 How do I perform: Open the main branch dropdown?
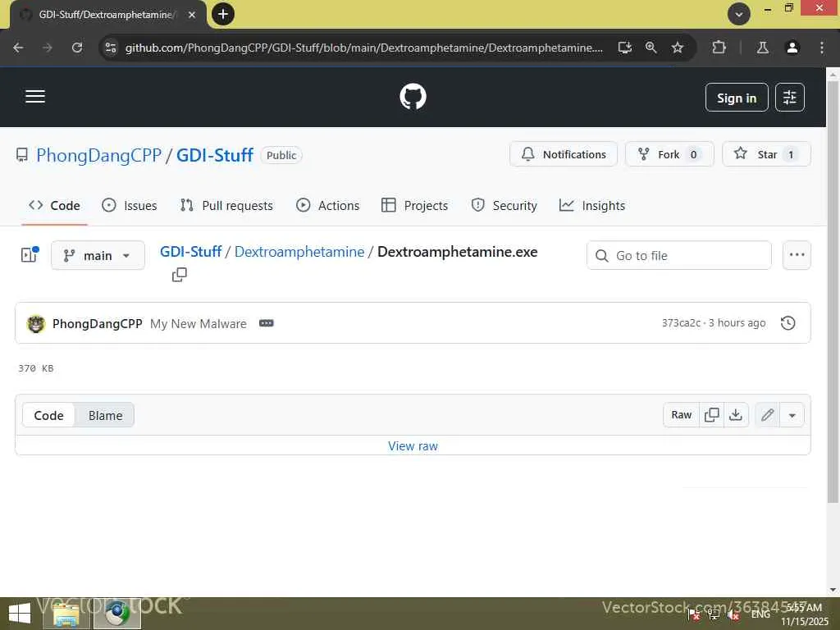coord(98,256)
